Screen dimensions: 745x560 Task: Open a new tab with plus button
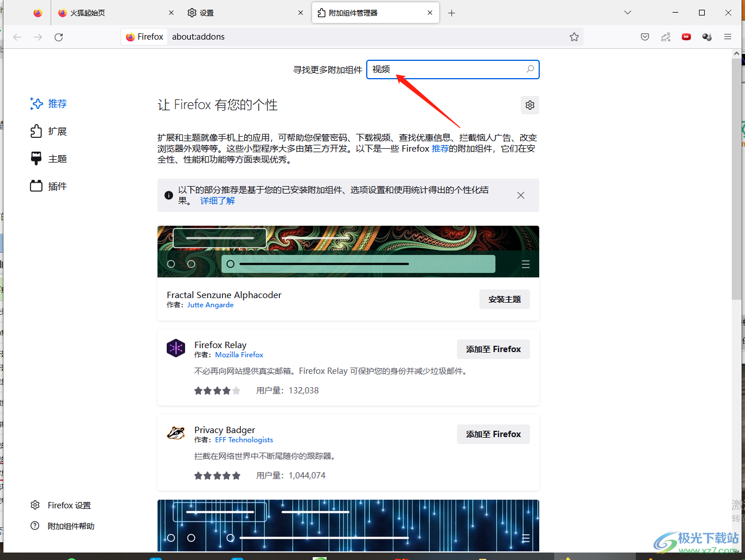(452, 13)
